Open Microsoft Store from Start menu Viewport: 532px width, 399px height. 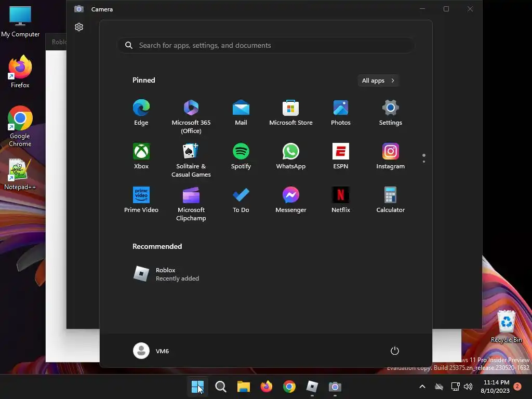291,113
